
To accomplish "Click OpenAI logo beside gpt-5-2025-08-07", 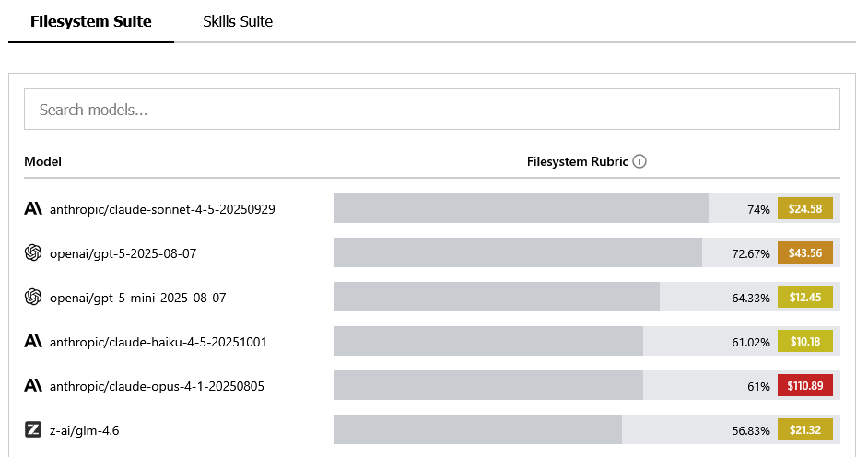I will (x=33, y=252).
